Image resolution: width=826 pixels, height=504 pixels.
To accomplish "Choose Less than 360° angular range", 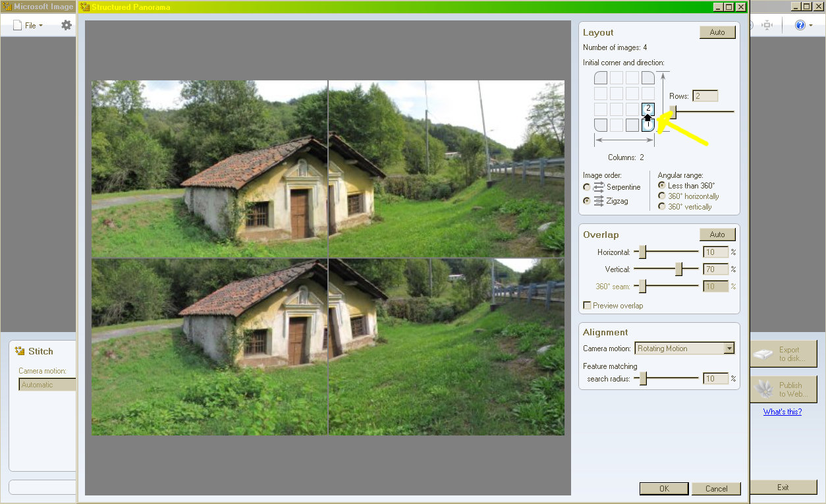I will pyautogui.click(x=662, y=186).
